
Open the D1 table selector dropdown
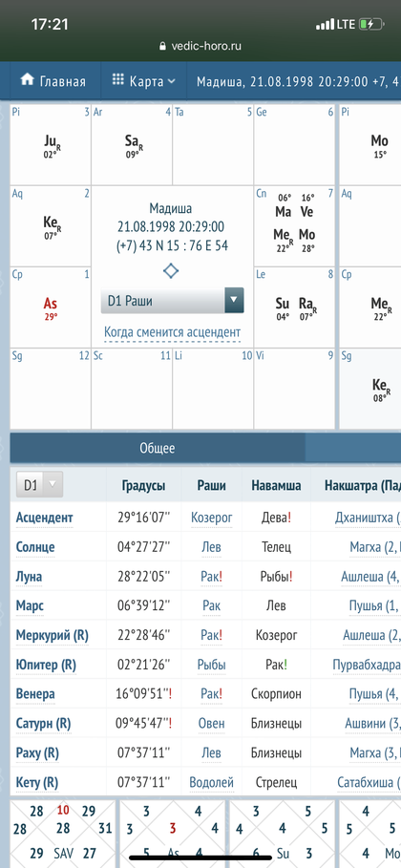40,484
